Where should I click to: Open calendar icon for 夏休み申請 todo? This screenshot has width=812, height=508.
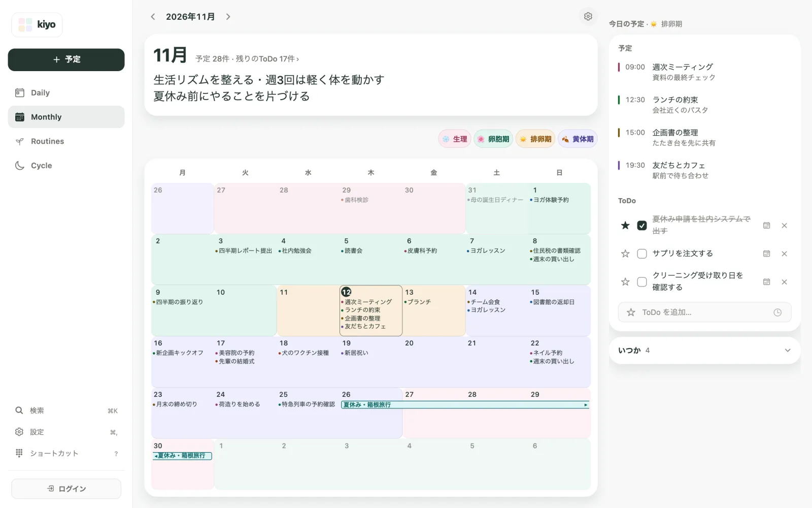tap(766, 226)
